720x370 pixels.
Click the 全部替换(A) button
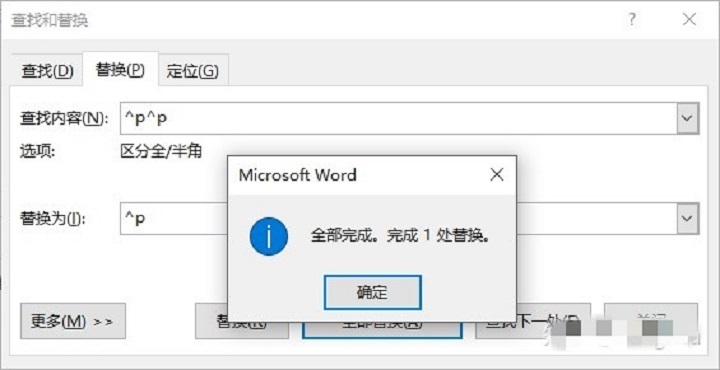382,330
